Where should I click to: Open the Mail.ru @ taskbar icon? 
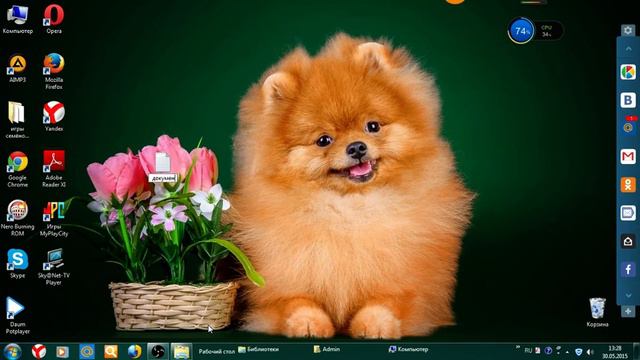point(87,351)
